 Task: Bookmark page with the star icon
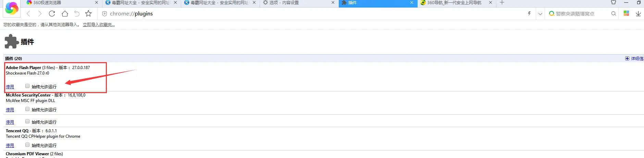[88, 14]
